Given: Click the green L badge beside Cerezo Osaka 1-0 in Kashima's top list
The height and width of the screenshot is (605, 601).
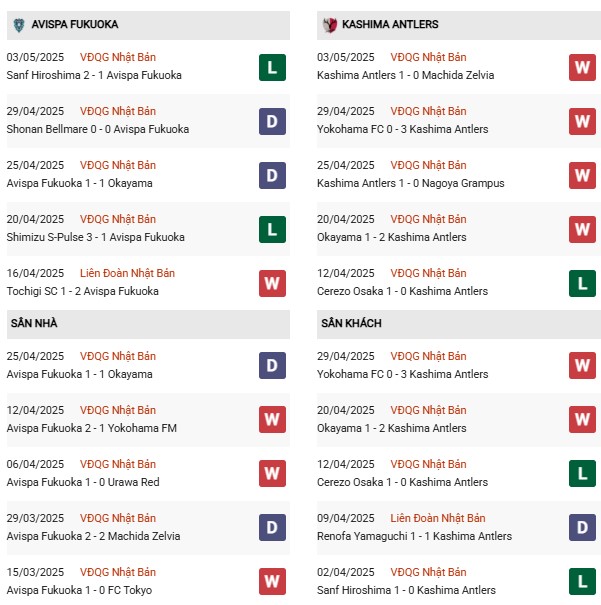Looking at the screenshot, I should [x=582, y=284].
